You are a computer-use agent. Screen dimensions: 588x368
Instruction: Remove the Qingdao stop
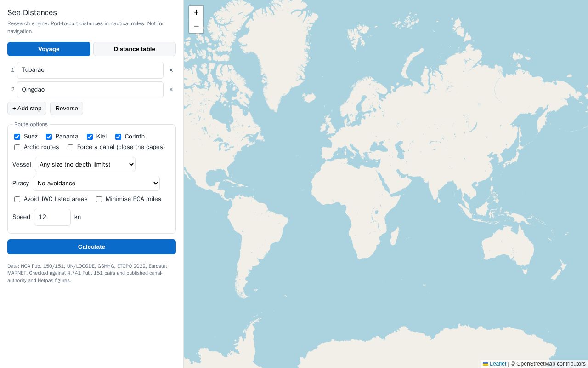click(171, 90)
